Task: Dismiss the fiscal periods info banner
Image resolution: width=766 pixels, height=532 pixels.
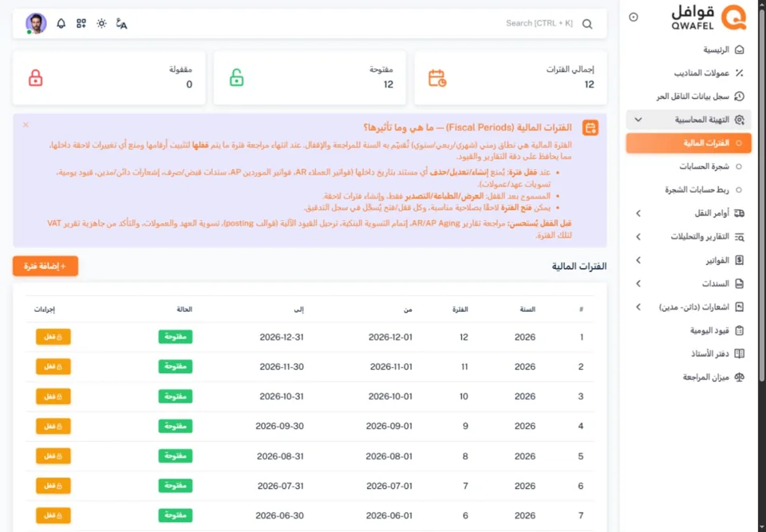Action: (26, 125)
